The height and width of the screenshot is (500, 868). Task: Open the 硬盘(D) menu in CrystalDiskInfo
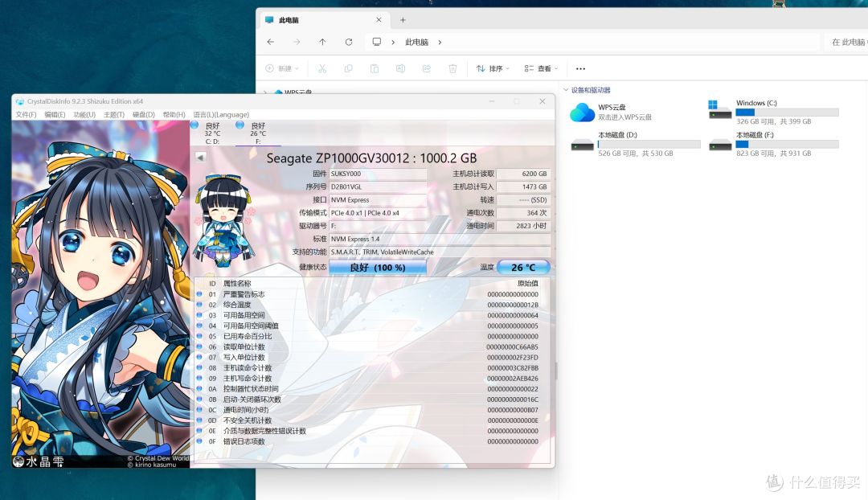tap(143, 115)
